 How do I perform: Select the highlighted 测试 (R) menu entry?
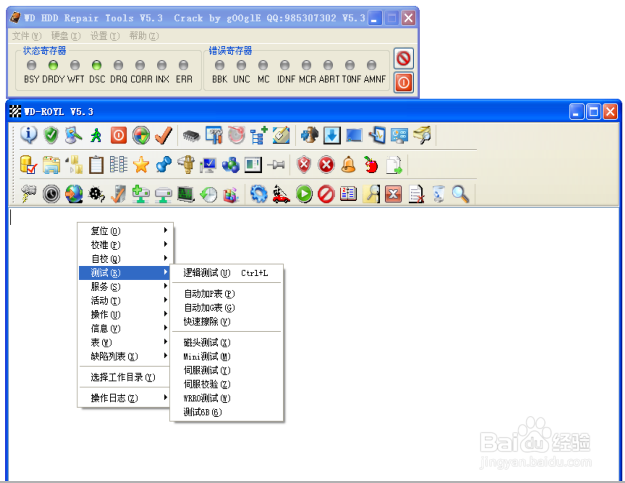tap(124, 273)
